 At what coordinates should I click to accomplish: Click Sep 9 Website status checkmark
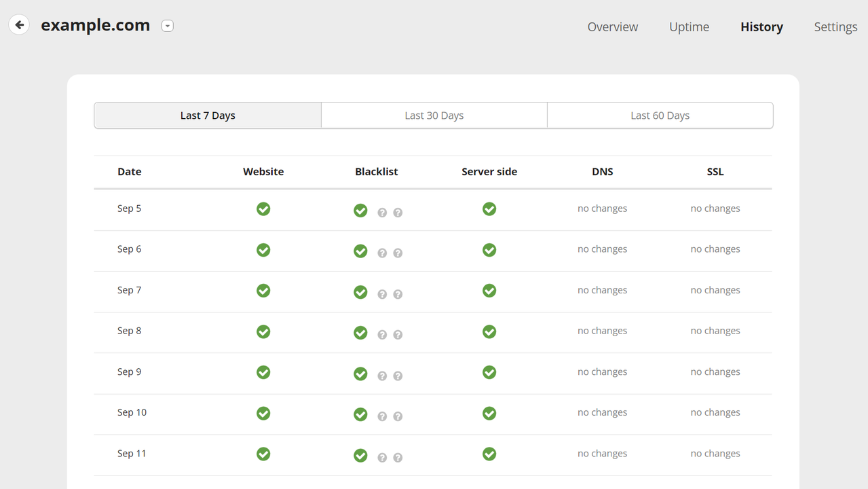(x=263, y=372)
